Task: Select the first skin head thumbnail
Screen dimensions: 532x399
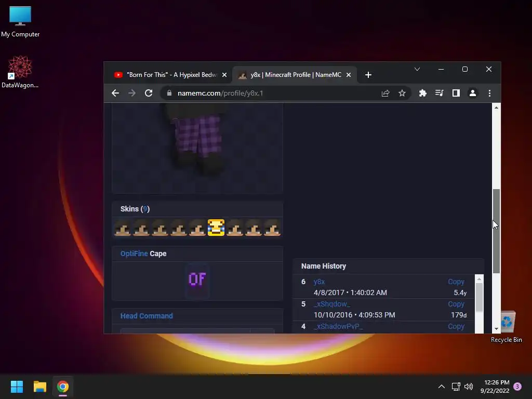Action: [x=123, y=228]
